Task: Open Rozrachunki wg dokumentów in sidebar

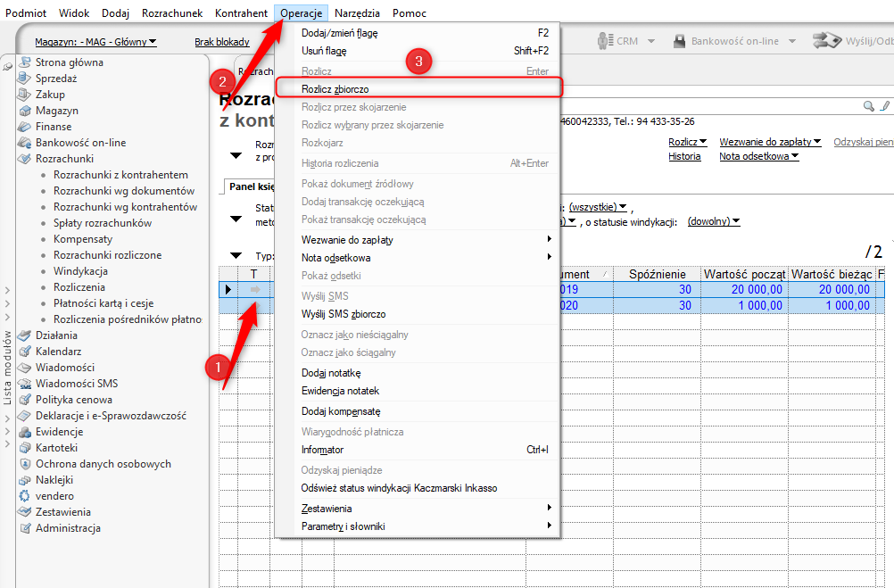Action: [124, 191]
